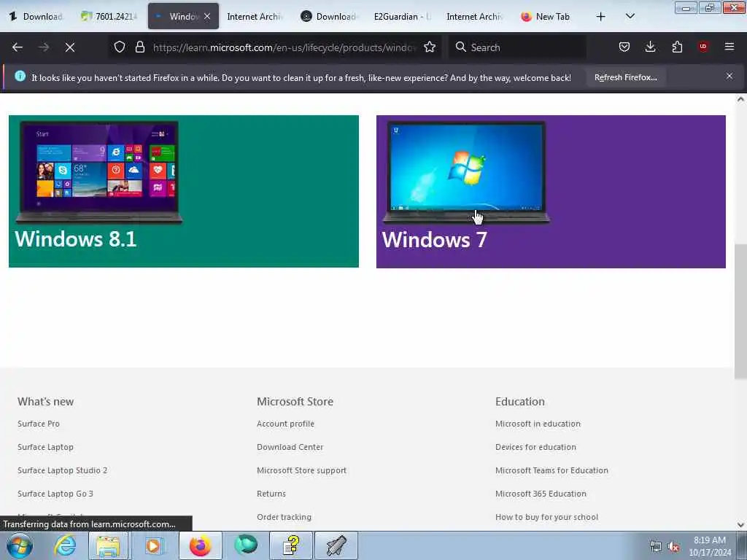Screen dimensions: 747x560
Task: Switch to the first Download tab
Action: click(x=36, y=17)
